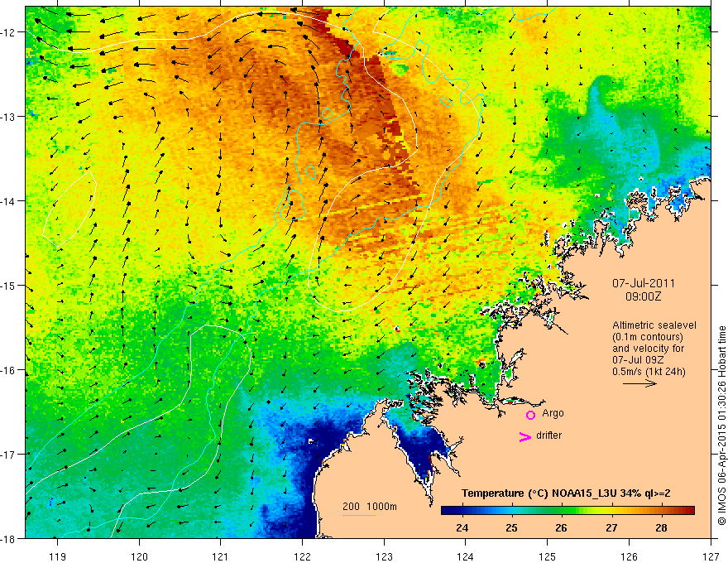The height and width of the screenshot is (563, 728).
Task: Click the 'drifter' legend label
Action: pyautogui.click(x=548, y=435)
